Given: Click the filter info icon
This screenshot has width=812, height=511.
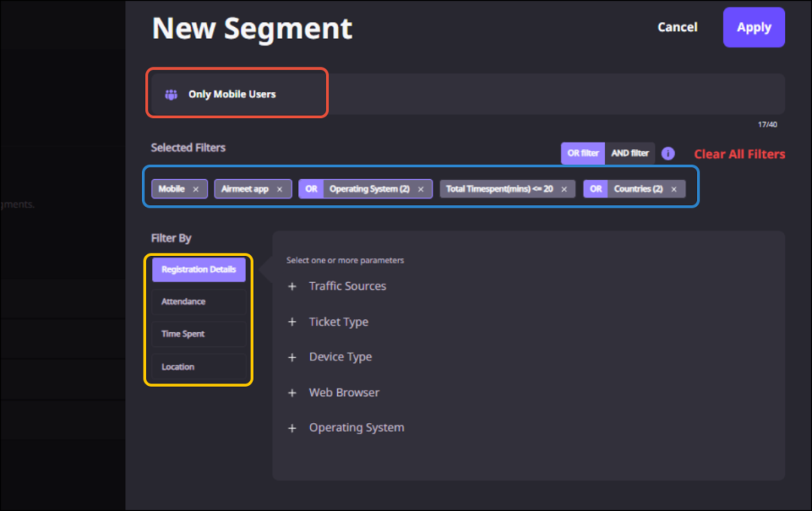Looking at the screenshot, I should pos(668,154).
